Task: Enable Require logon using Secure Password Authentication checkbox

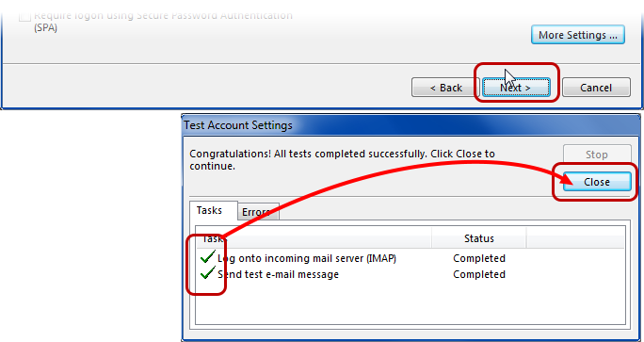Action: 25,16
